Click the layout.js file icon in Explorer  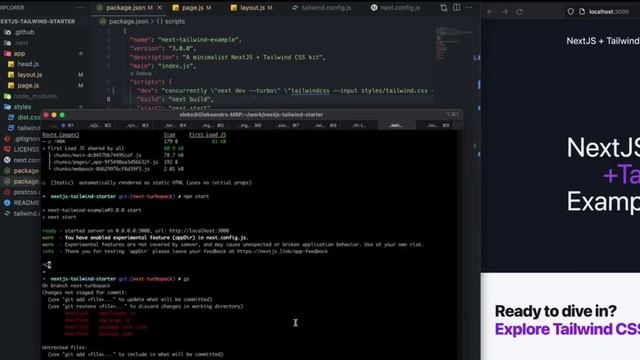pos(11,75)
